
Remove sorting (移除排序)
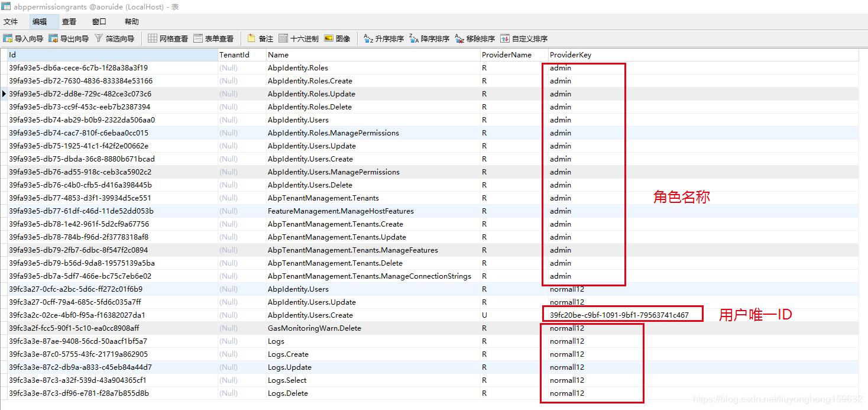pos(475,38)
